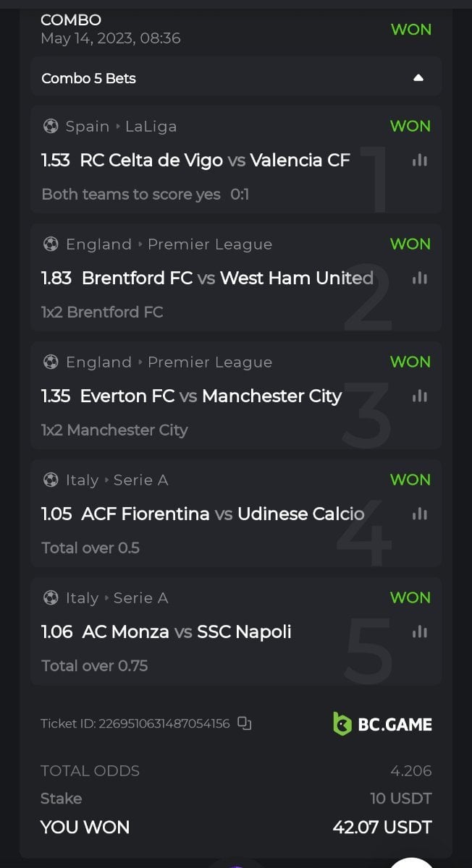Open Brentford FC vs West Ham United match
Image resolution: width=472 pixels, height=868 pixels.
(x=227, y=278)
